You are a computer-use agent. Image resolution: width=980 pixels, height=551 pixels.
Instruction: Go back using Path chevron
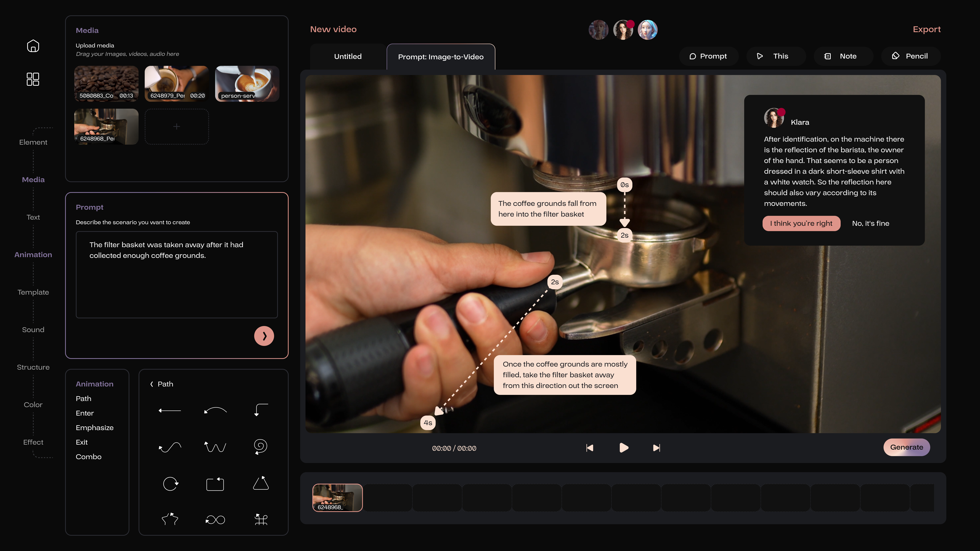tap(152, 384)
